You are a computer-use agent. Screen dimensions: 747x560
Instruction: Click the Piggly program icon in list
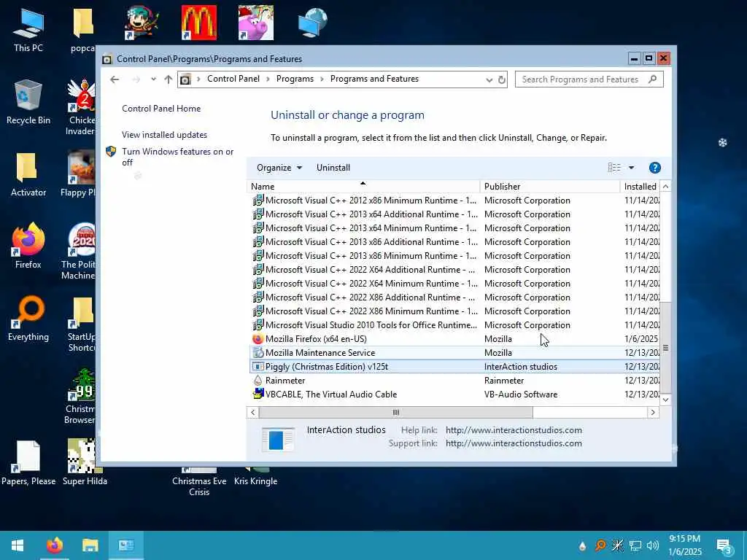(258, 367)
